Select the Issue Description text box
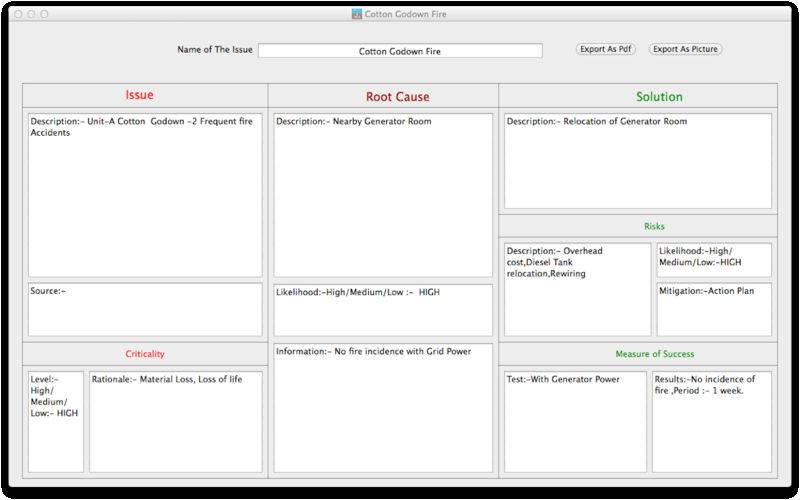Viewport: 800px width, 500px height. pos(145,195)
